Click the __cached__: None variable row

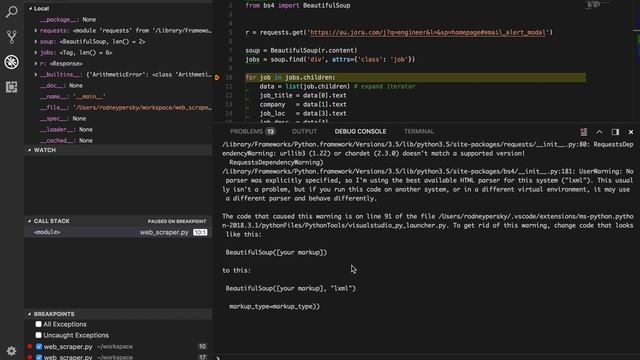118,140
